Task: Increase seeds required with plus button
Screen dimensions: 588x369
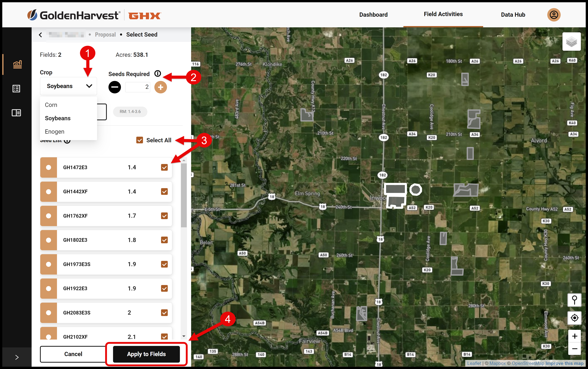Action: [160, 87]
